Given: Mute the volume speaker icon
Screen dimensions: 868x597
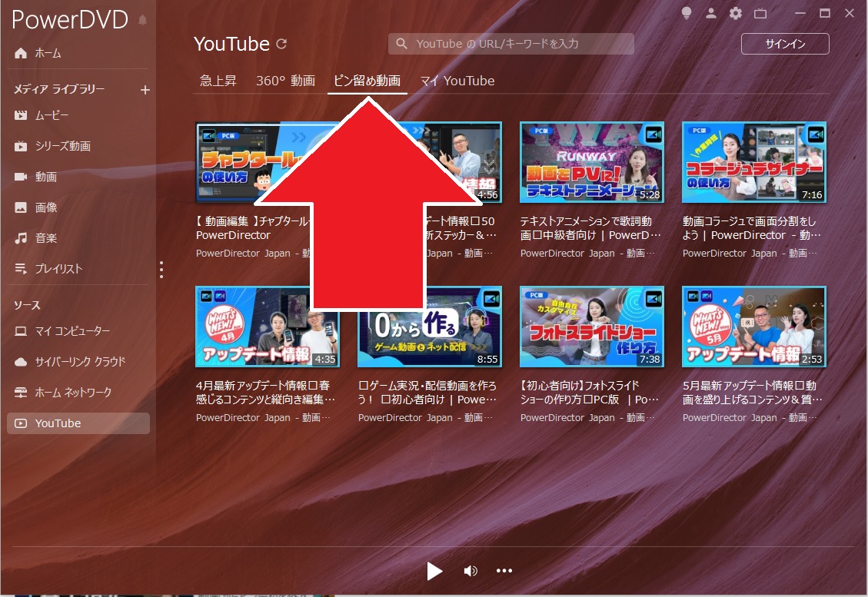Looking at the screenshot, I should point(471,571).
